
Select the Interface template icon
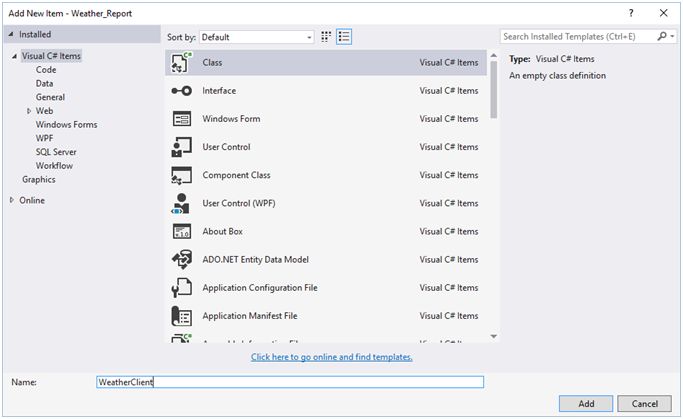pyautogui.click(x=182, y=91)
